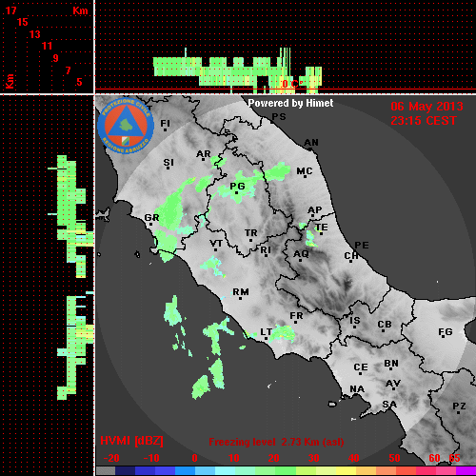Click the RI city label for Rieti
The image size is (476, 476).
coord(266,250)
